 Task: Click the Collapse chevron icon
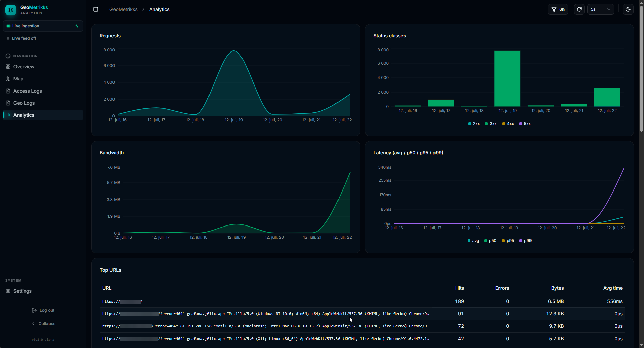click(x=33, y=324)
